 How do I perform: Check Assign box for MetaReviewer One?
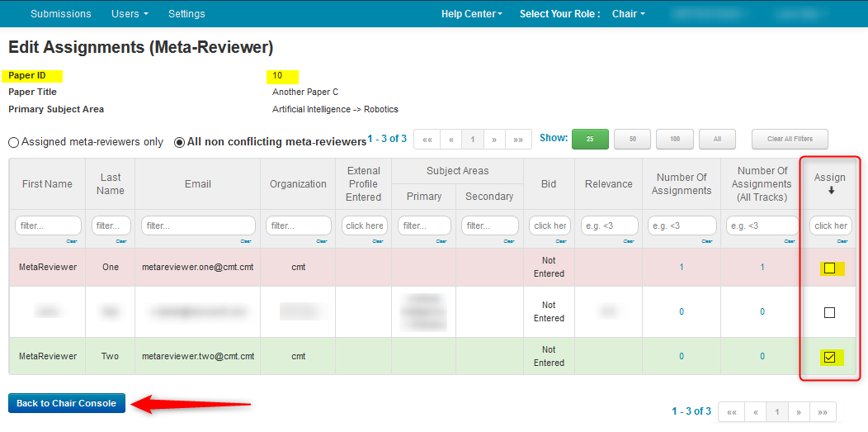coord(829,268)
